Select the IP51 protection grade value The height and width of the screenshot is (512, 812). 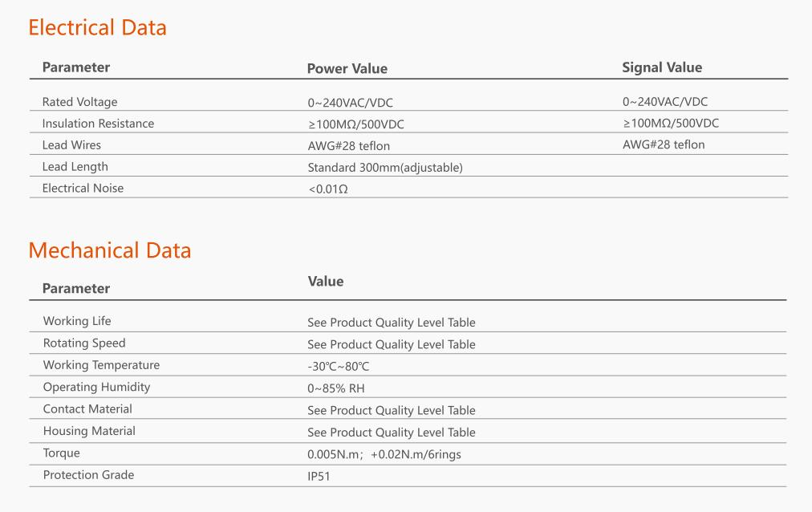click(319, 476)
